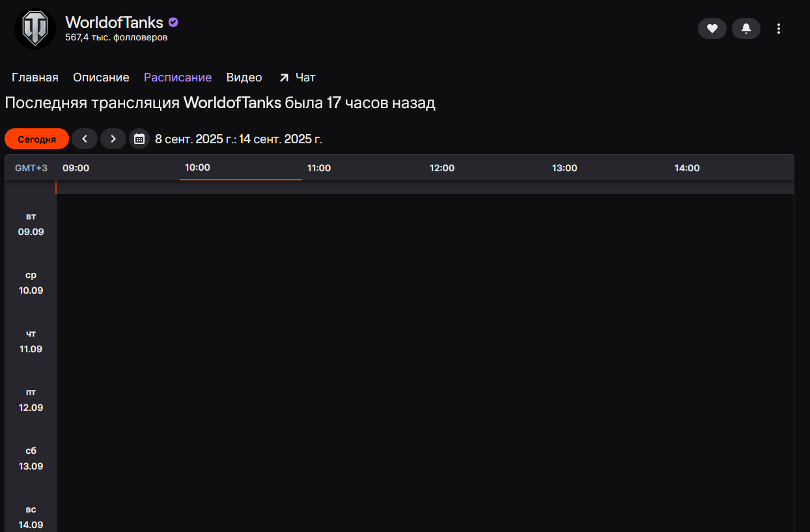The image size is (810, 532).
Task: Select the сб 13.09 day row
Action: [x=31, y=458]
